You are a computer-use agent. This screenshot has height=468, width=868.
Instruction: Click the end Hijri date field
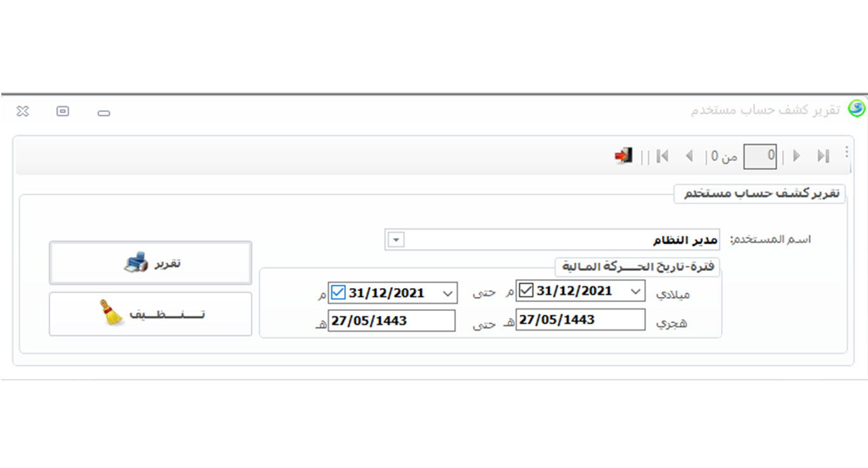tap(392, 320)
